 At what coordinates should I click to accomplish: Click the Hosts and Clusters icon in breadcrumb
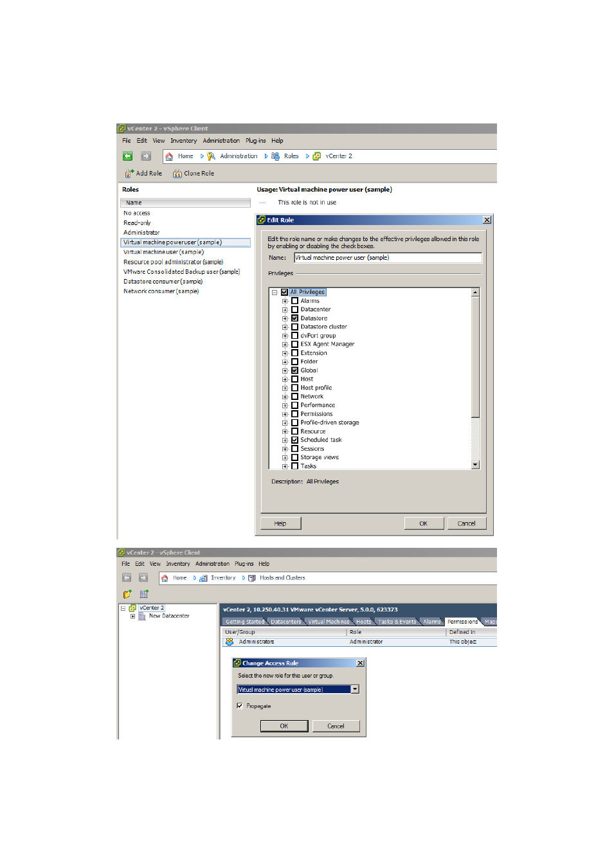click(252, 578)
